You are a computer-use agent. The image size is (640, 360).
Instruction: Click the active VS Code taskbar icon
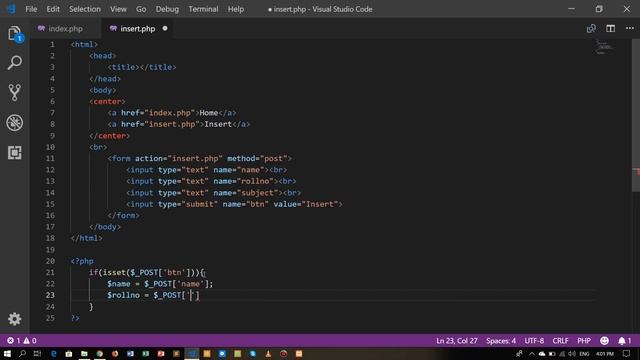point(191,354)
